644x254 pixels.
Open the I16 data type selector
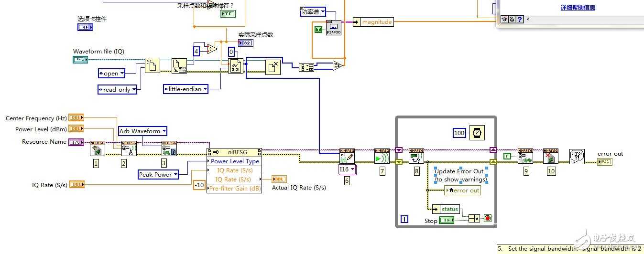(347, 169)
